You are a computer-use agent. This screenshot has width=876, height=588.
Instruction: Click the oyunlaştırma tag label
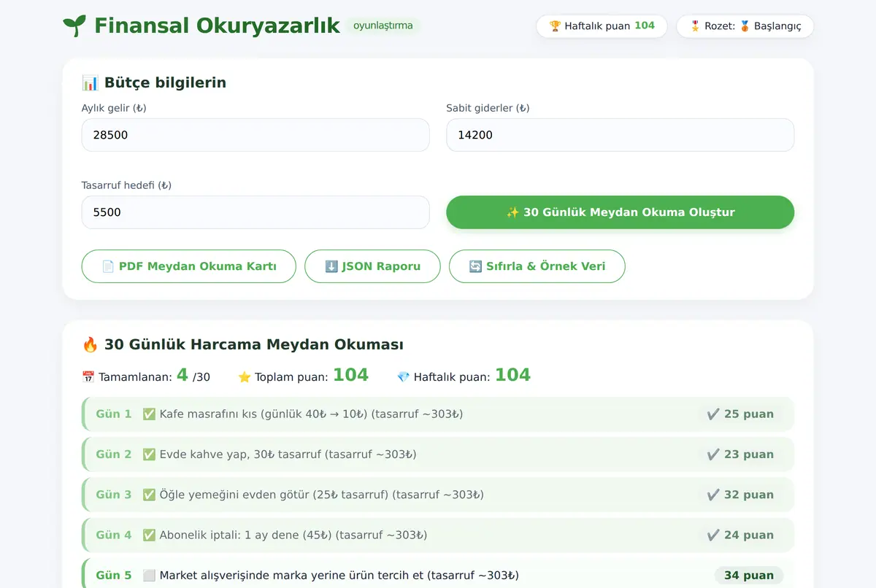[383, 26]
